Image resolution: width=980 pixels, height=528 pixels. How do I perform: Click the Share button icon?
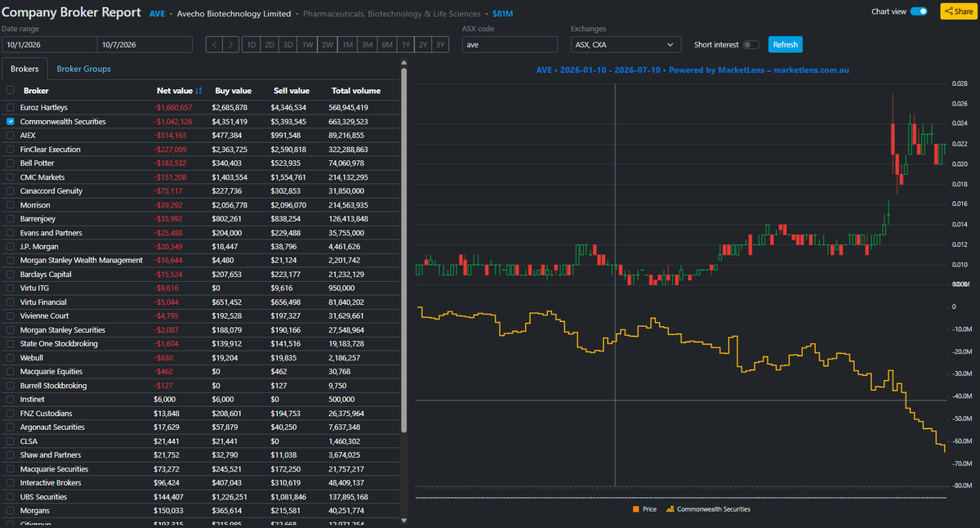[950, 11]
